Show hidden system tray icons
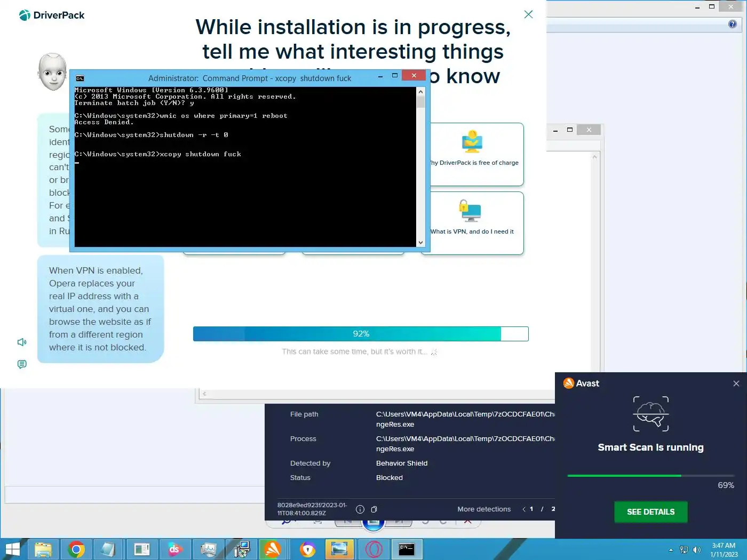Viewport: 747px width, 560px height. 671,550
